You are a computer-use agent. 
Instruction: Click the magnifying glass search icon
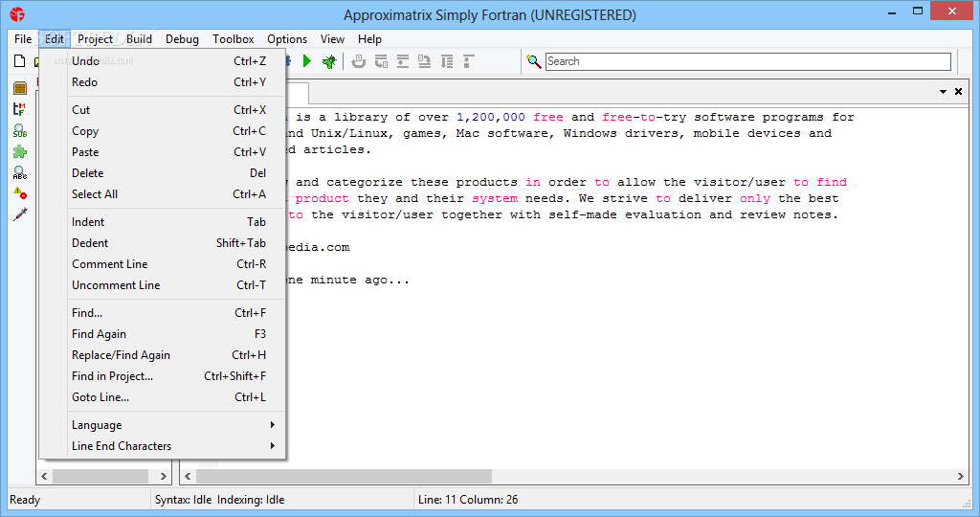click(x=534, y=61)
